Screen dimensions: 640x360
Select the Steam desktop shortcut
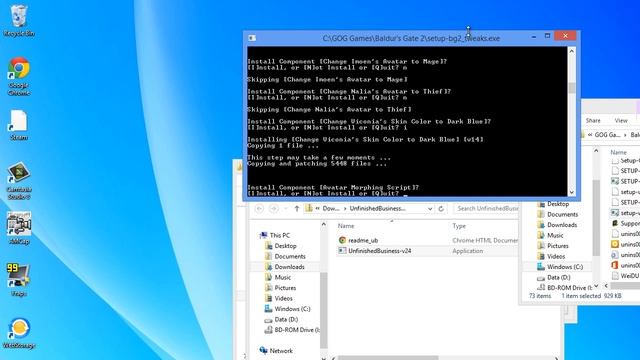(18, 125)
